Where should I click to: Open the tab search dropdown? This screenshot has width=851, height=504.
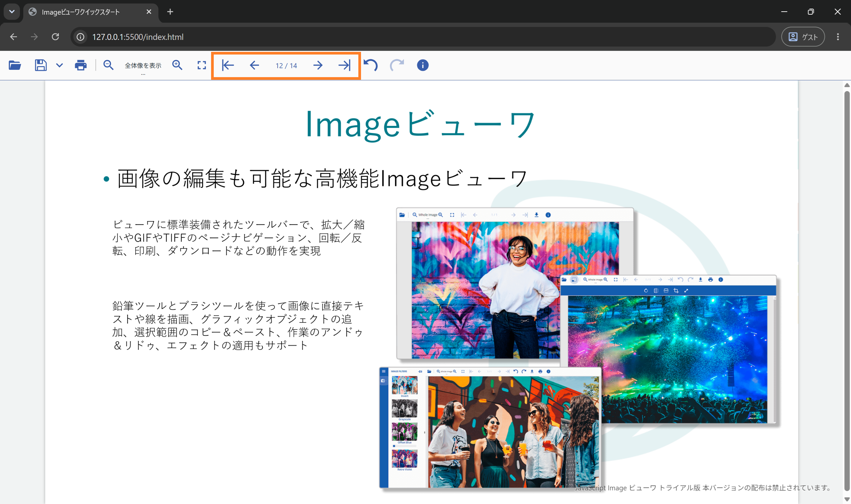pyautogui.click(x=12, y=12)
